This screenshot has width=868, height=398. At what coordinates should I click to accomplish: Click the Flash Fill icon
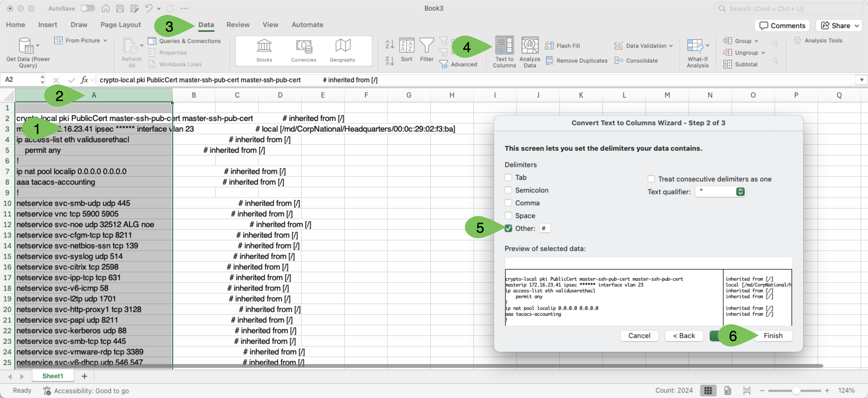(x=549, y=45)
